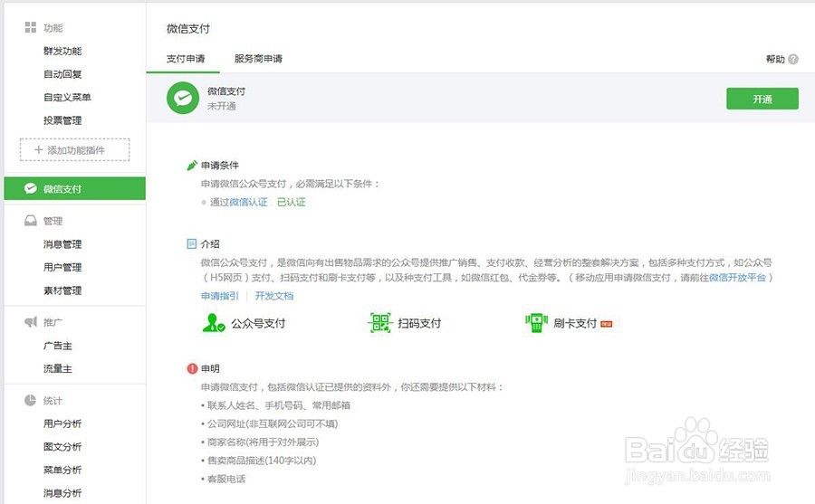Click the 功能 section label
The height and width of the screenshot is (504, 815).
53,27
